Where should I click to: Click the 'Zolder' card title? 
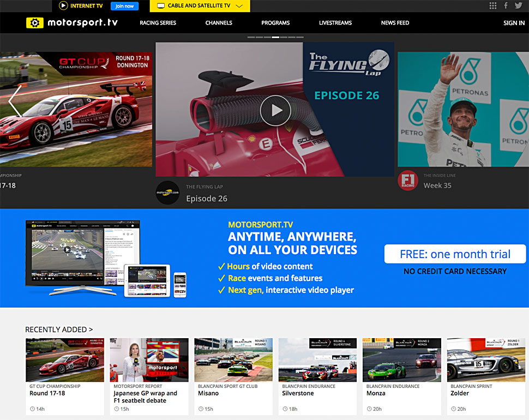tap(460, 393)
